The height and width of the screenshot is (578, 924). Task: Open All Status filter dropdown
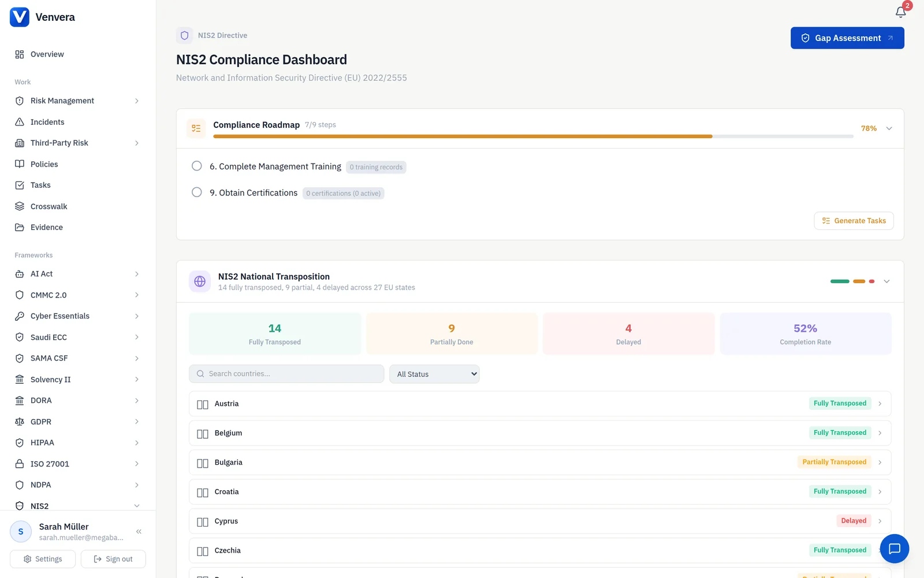[x=434, y=374]
